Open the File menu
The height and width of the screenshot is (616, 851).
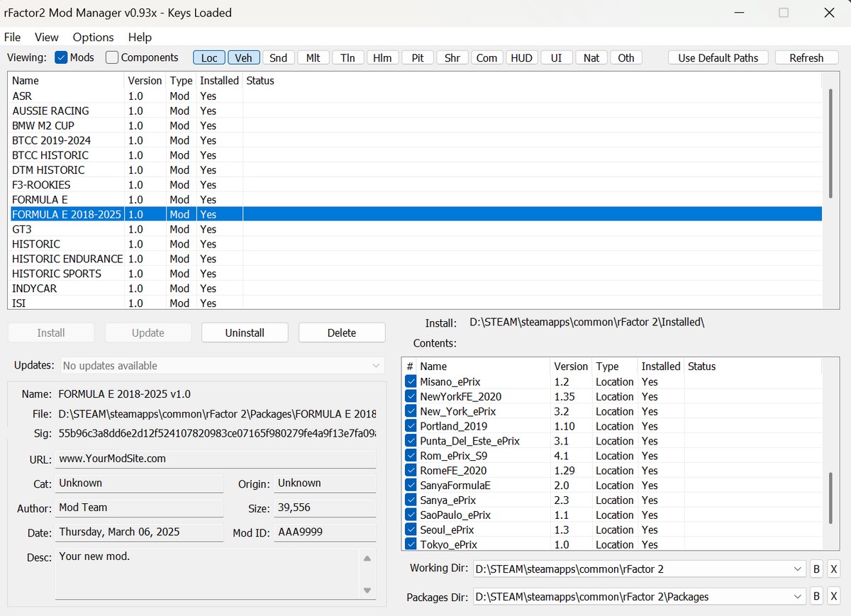[x=13, y=37]
